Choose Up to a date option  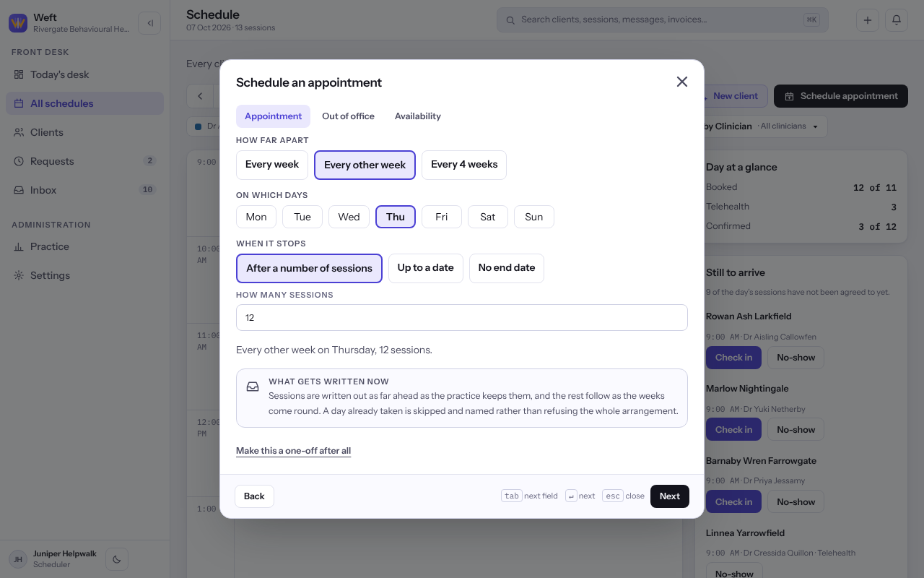point(426,268)
